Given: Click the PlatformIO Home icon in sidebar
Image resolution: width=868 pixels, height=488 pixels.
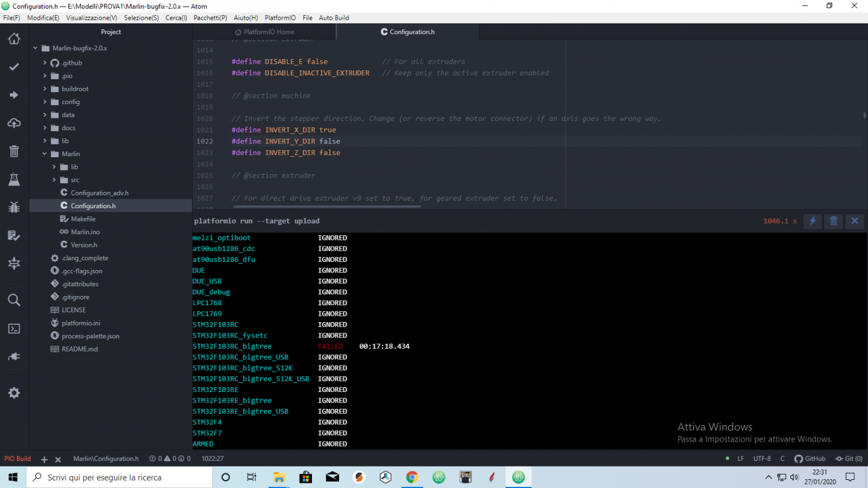Looking at the screenshot, I should 14,39.
